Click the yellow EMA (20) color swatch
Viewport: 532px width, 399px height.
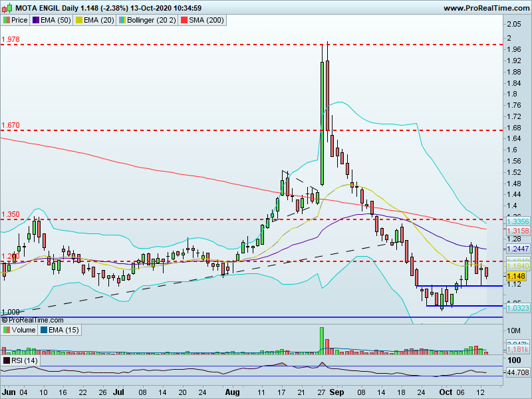tap(78, 21)
